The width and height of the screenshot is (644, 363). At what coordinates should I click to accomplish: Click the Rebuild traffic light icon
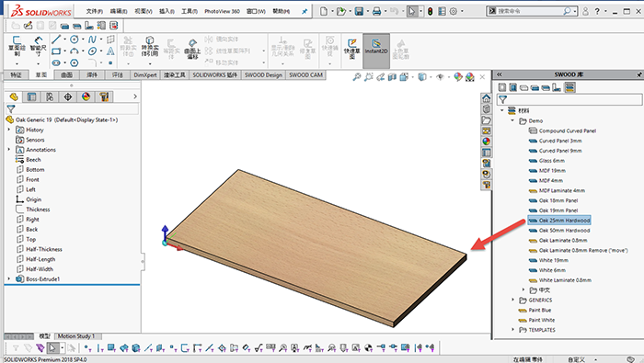pyautogui.click(x=430, y=11)
